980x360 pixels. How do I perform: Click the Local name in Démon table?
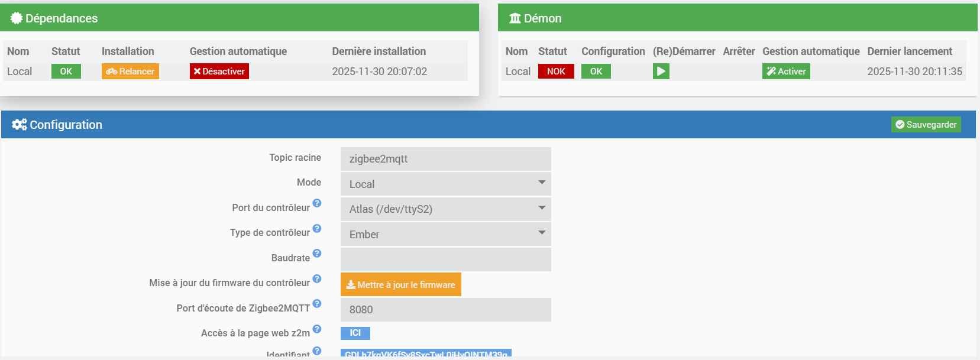pyautogui.click(x=518, y=72)
